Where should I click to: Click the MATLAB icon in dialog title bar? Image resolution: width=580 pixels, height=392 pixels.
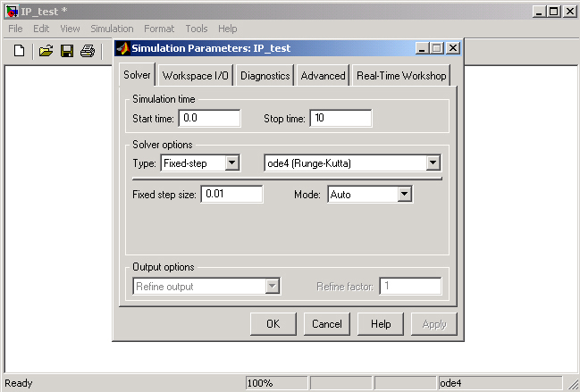[122, 48]
